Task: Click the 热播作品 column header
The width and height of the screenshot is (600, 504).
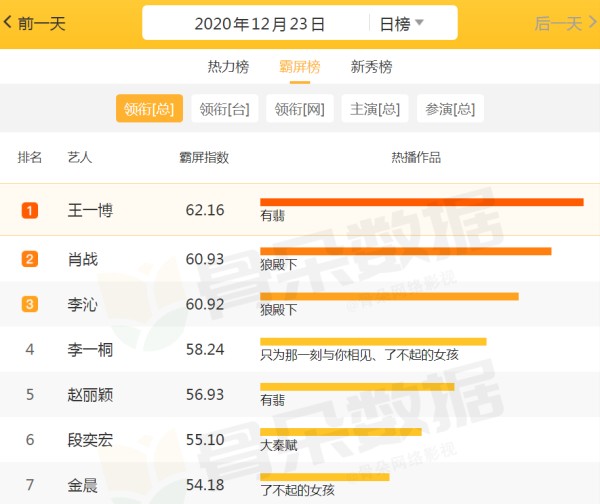Action: (x=416, y=157)
